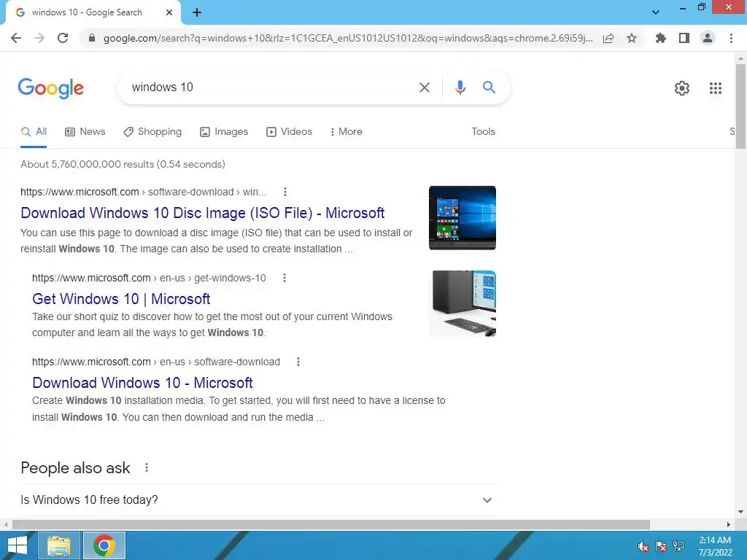This screenshot has height=560, width=747.
Task: Open a new tab with the plus button
Action: click(x=197, y=13)
